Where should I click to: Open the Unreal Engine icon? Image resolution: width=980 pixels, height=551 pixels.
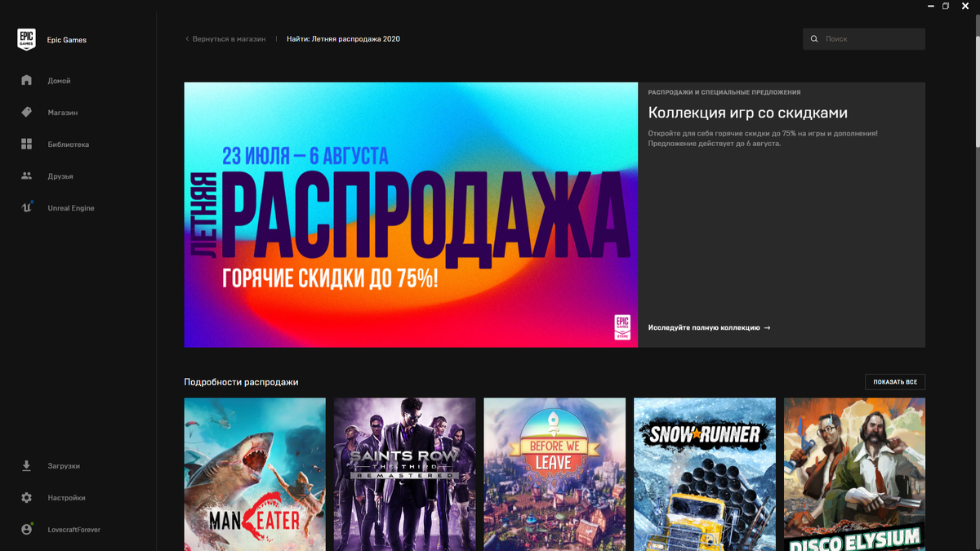[26, 207]
